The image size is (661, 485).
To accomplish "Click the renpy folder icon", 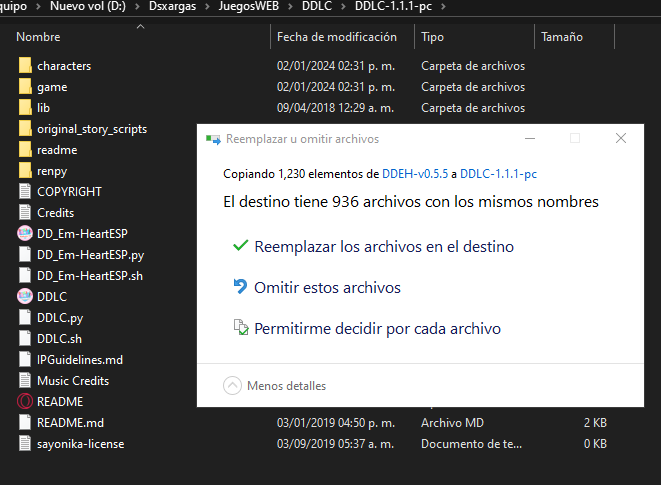I will (x=25, y=170).
